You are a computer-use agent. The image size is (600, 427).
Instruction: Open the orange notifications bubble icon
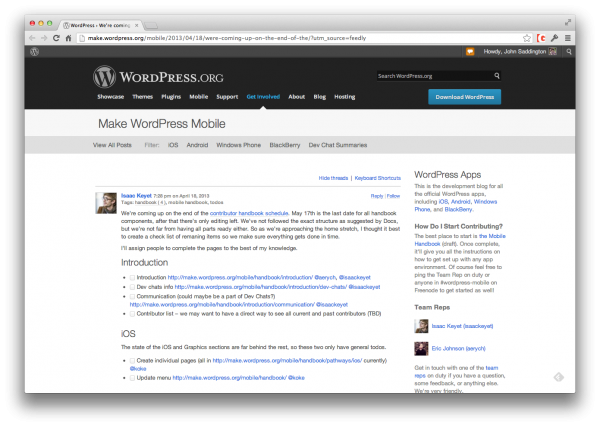tap(470, 52)
